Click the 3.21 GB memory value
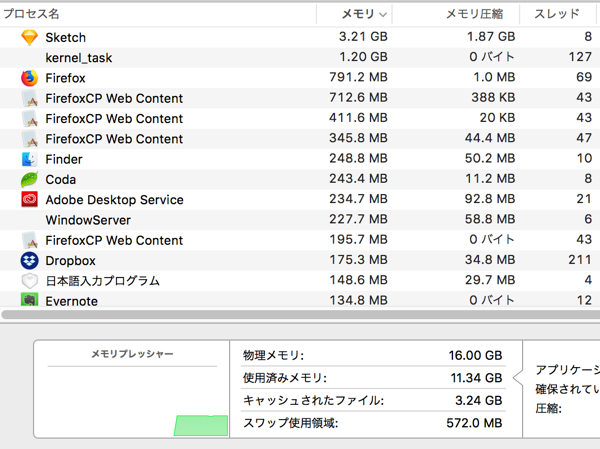The width and height of the screenshot is (600, 449). (x=363, y=37)
